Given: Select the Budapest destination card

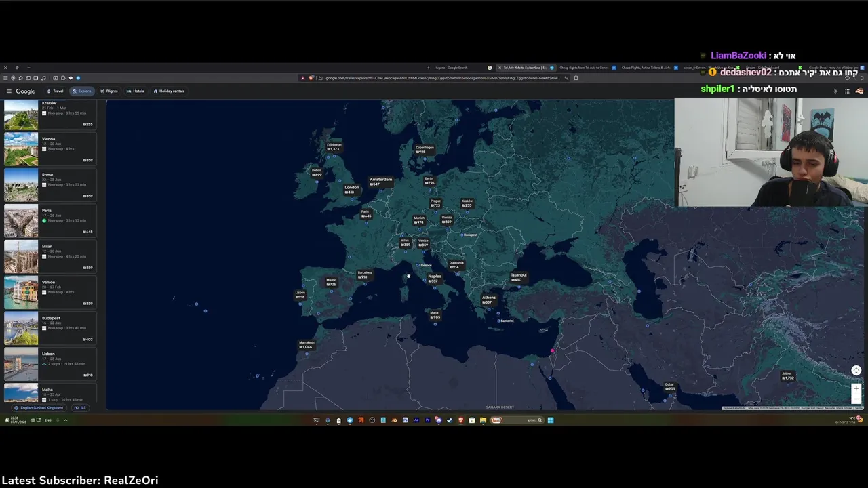Looking at the screenshot, I should click(x=50, y=329).
